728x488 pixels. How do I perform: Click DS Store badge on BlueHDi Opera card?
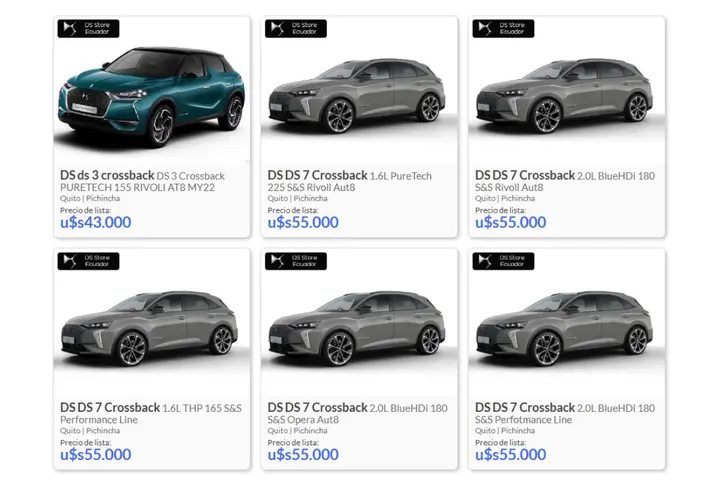[x=296, y=261]
